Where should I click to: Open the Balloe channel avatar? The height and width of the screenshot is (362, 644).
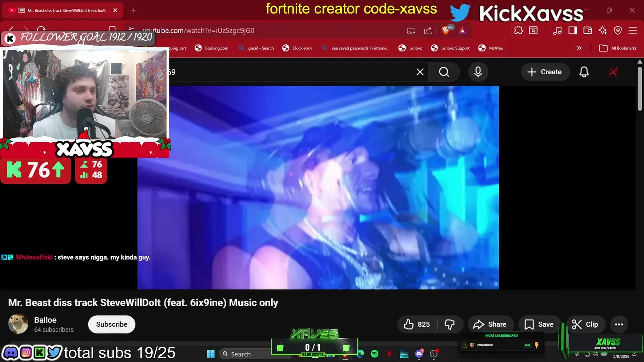18,324
